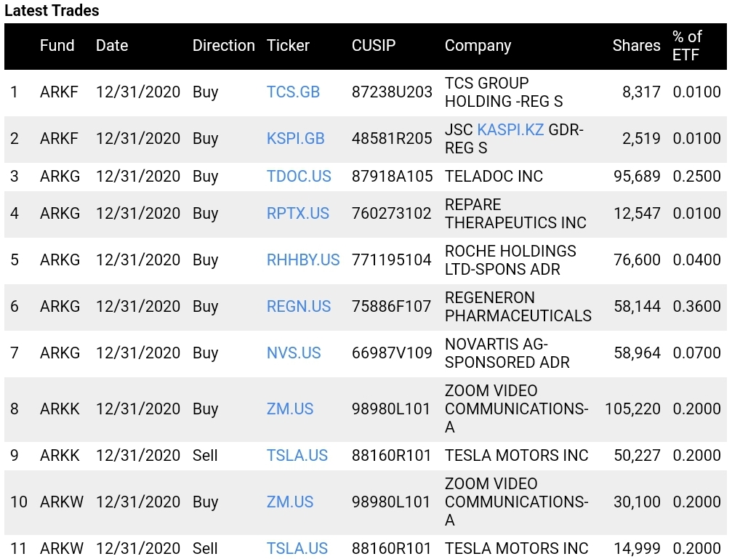Select shares value 58,964
The image size is (756, 559).
point(637,353)
